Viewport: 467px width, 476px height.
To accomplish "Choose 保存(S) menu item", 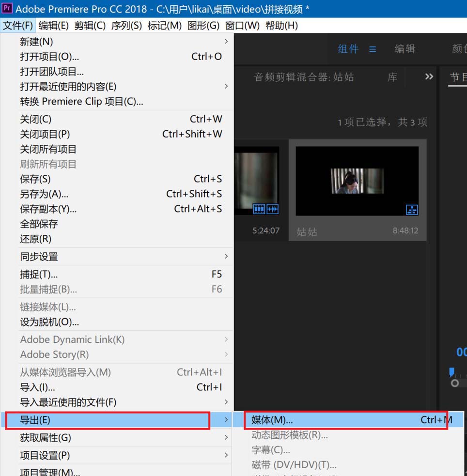I will [x=117, y=179].
